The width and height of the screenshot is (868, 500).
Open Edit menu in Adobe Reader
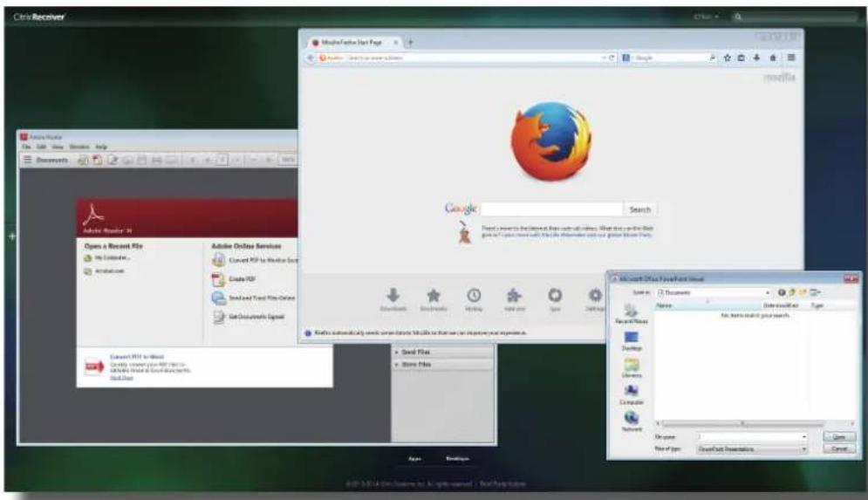point(41,147)
